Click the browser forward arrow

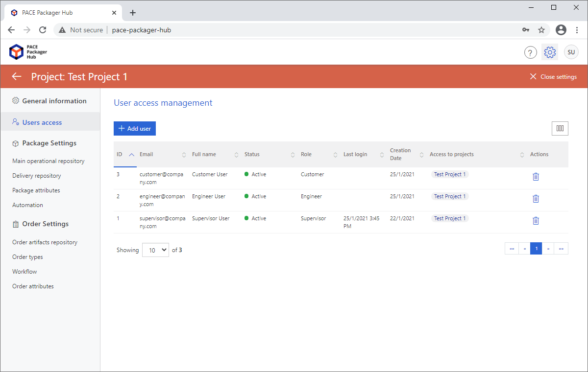click(x=27, y=30)
